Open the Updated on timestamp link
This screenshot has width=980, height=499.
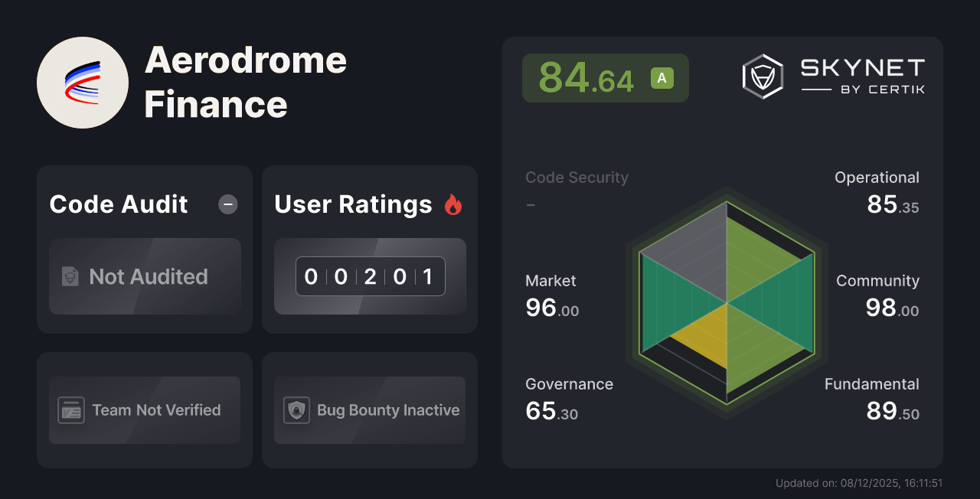click(859, 483)
